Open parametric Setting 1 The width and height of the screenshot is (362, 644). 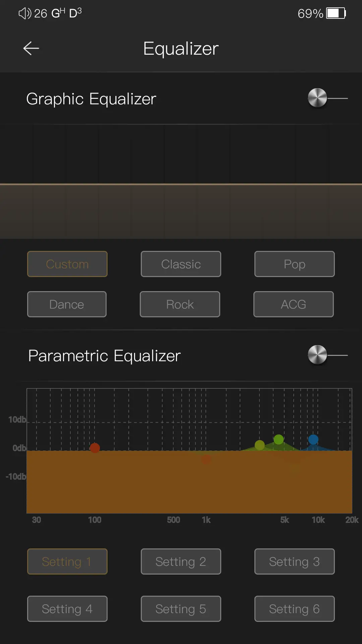pos(67,561)
